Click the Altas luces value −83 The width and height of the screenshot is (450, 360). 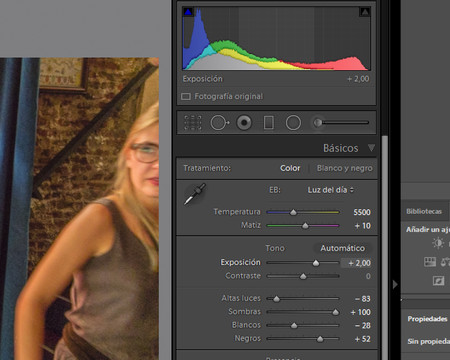(x=363, y=299)
